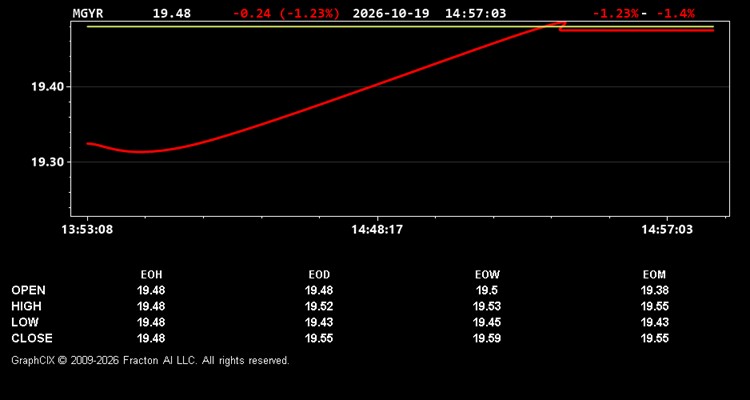The height and width of the screenshot is (400, 750).
Task: Select EOM CLOSE value 19.55
Action: (x=654, y=338)
